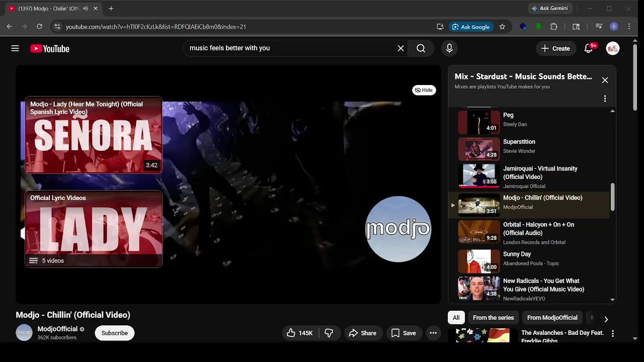Click the ModjoOfficial channel avatar
Screen dimensions: 644x362
pos(24,333)
